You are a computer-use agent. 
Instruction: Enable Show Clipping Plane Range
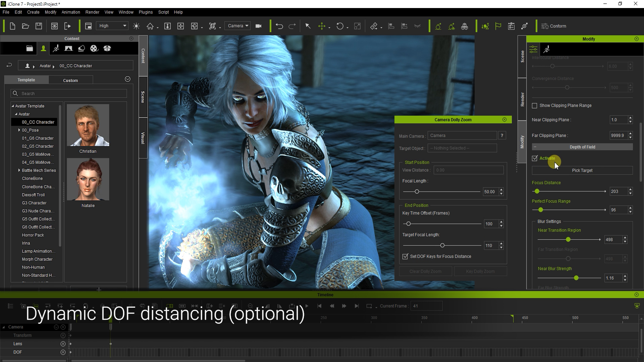click(x=535, y=106)
